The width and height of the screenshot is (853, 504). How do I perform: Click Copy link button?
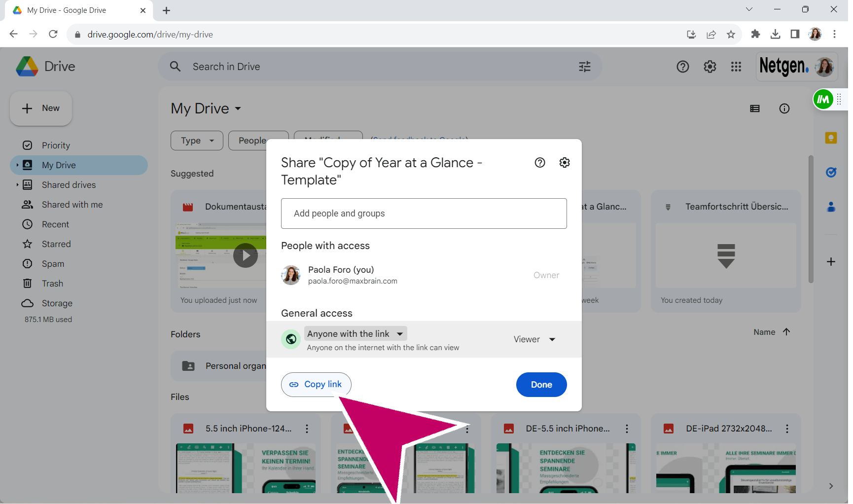coord(316,385)
